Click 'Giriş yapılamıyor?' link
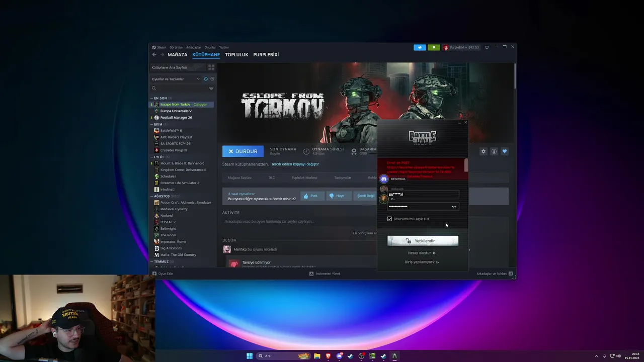The width and height of the screenshot is (644, 362). [422, 262]
